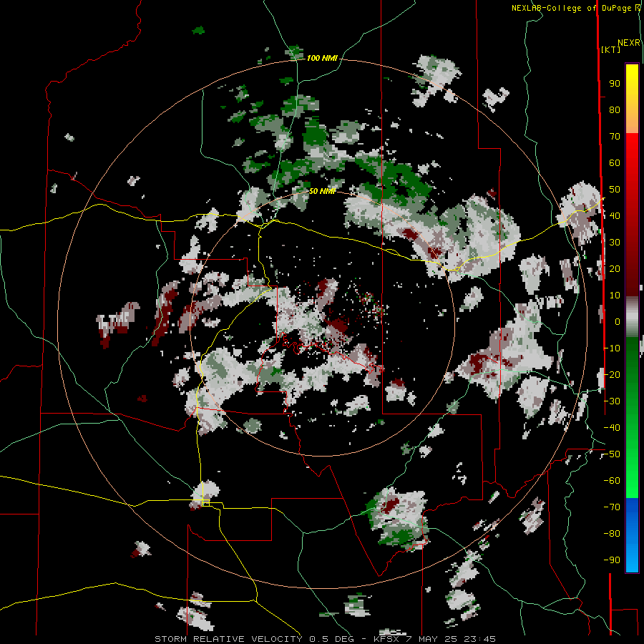Viewport: 644px width, 644px height.
Task: Click the 80 value on the velocity scale
Action: pos(615,109)
